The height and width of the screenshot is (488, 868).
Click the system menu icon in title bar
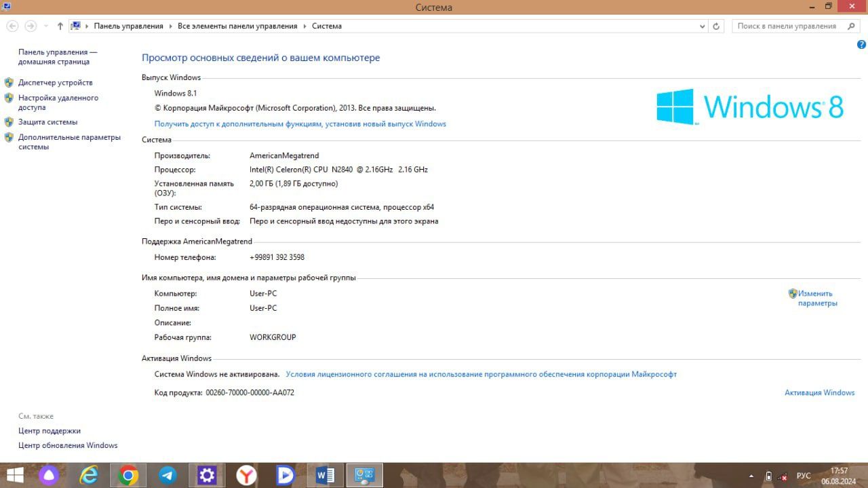6,7
